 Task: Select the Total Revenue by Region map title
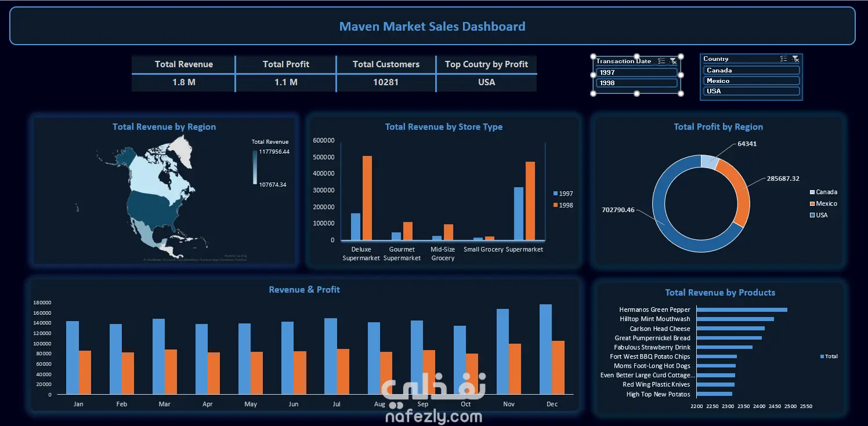point(164,127)
